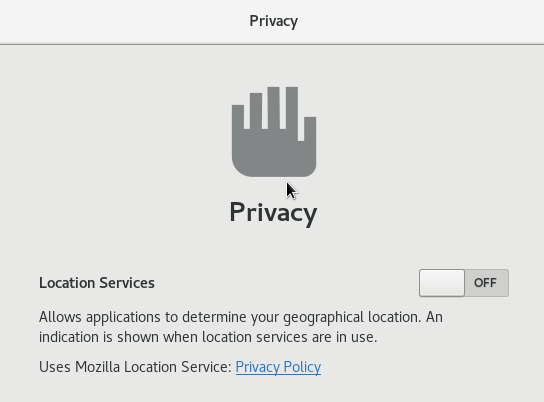Click the raised hand Privacy icon
Viewport: 544px width, 402px height.
point(274,132)
